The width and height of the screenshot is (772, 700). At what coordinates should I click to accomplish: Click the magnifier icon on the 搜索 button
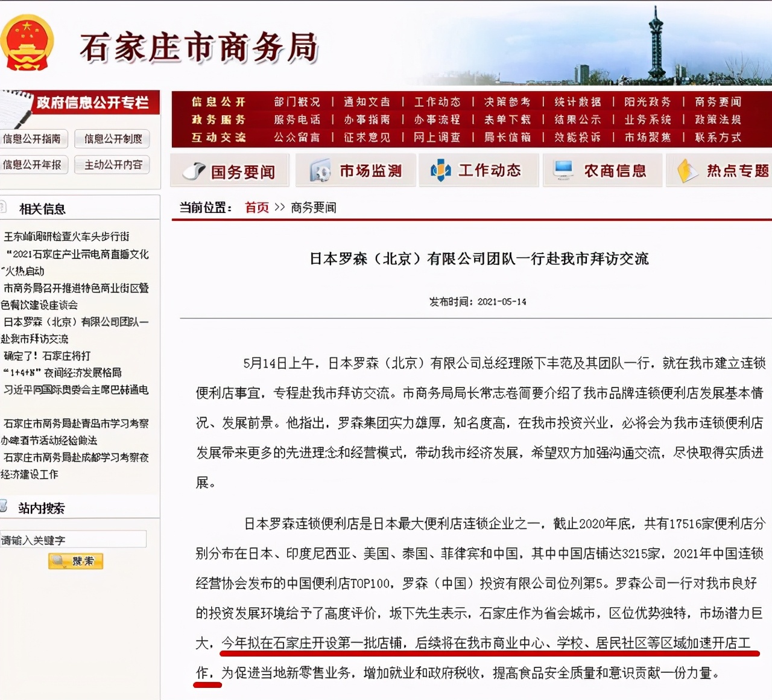click(x=59, y=561)
